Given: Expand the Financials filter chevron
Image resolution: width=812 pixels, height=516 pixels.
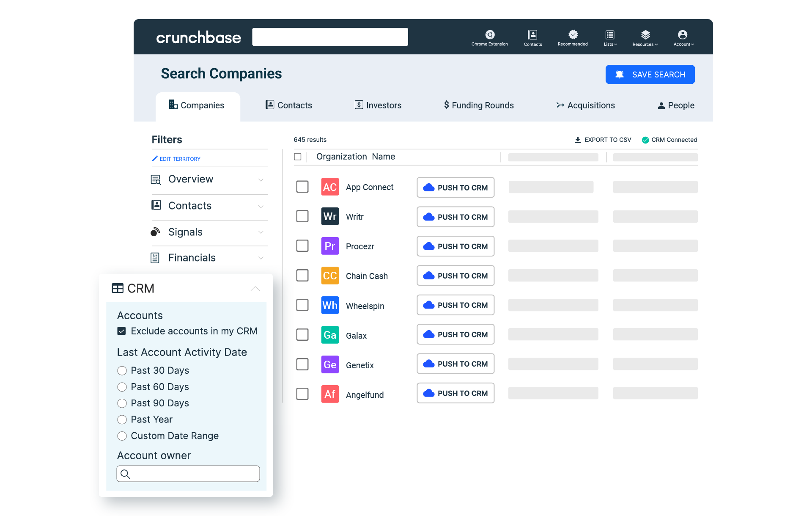Looking at the screenshot, I should 261,258.
